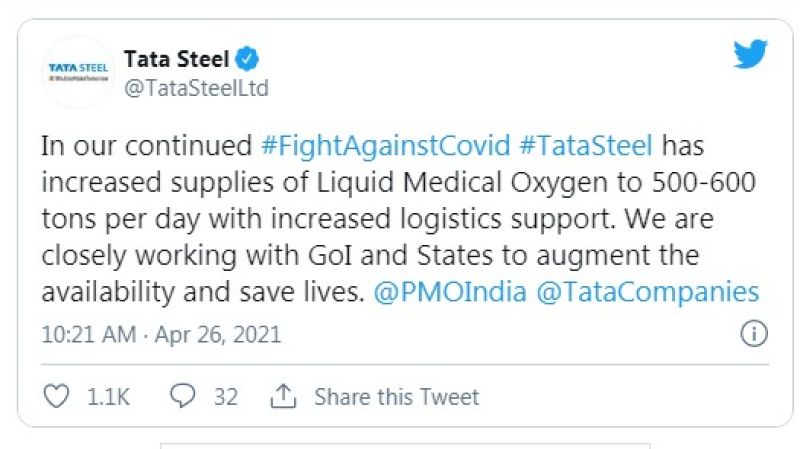Click the Tata Steel display name
The width and height of the screenshot is (800, 449).
pos(176,59)
